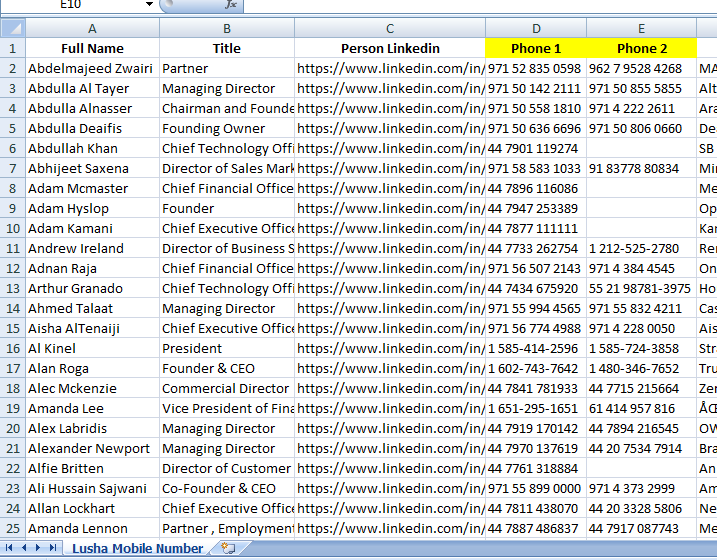Viewport: 717px width, 560px height.
Task: Select column D header
Action: [536, 28]
